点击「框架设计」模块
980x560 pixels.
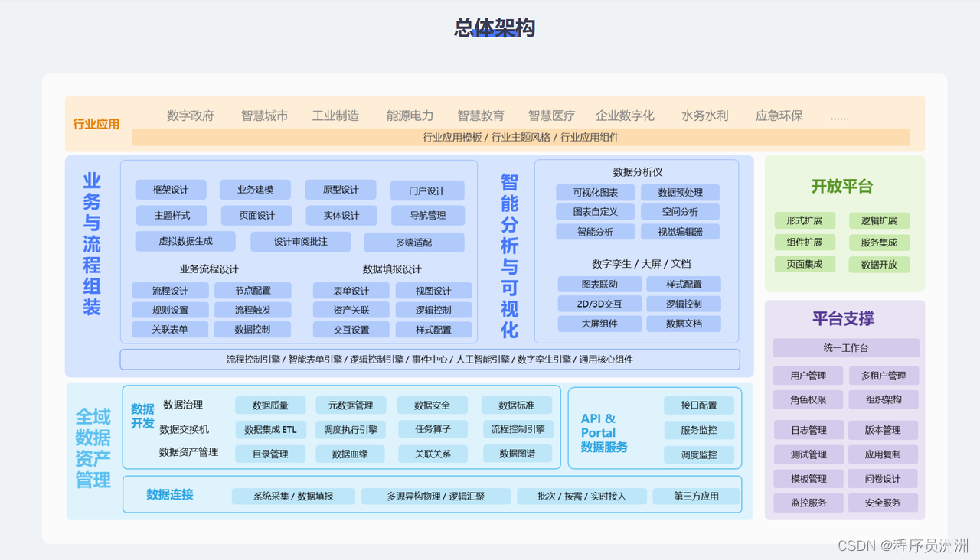coord(171,190)
